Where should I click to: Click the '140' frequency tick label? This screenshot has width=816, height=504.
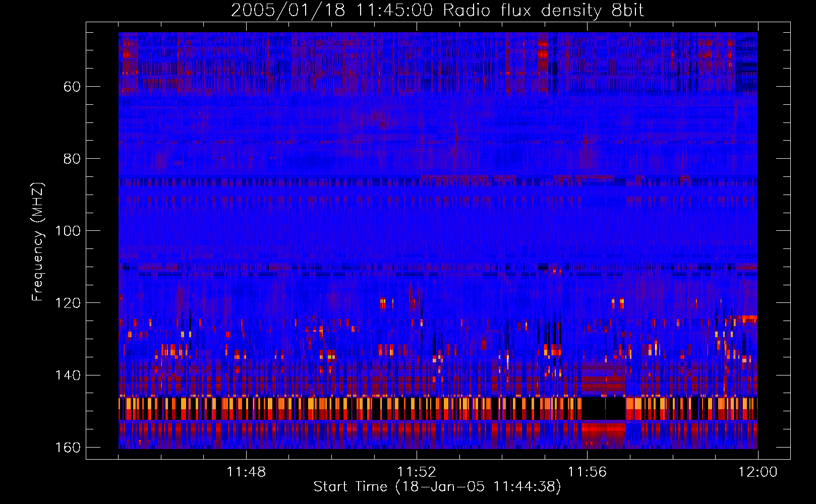tap(68, 375)
